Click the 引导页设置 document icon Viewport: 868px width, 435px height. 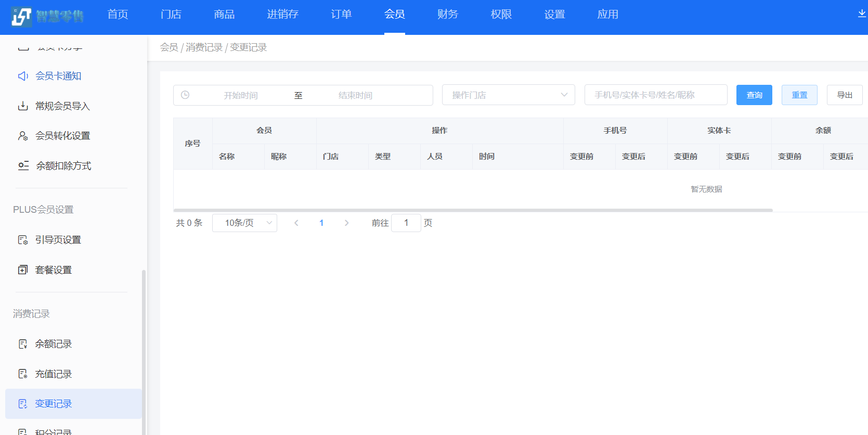(23, 240)
